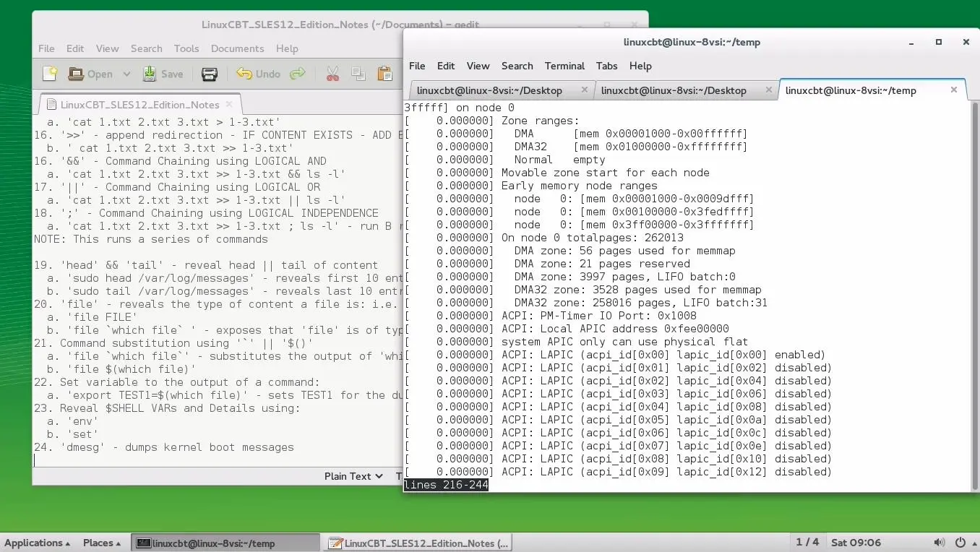Close the first ~/Desktop terminal tab

click(x=585, y=90)
